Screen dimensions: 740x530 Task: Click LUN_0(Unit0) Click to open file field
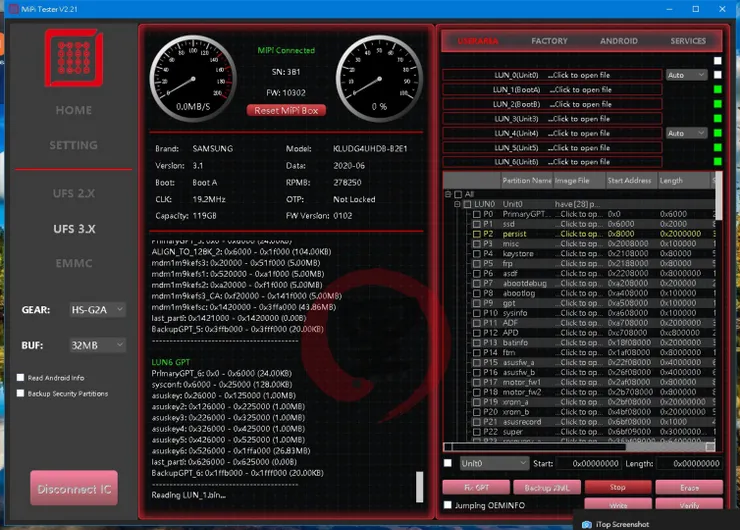(x=552, y=75)
